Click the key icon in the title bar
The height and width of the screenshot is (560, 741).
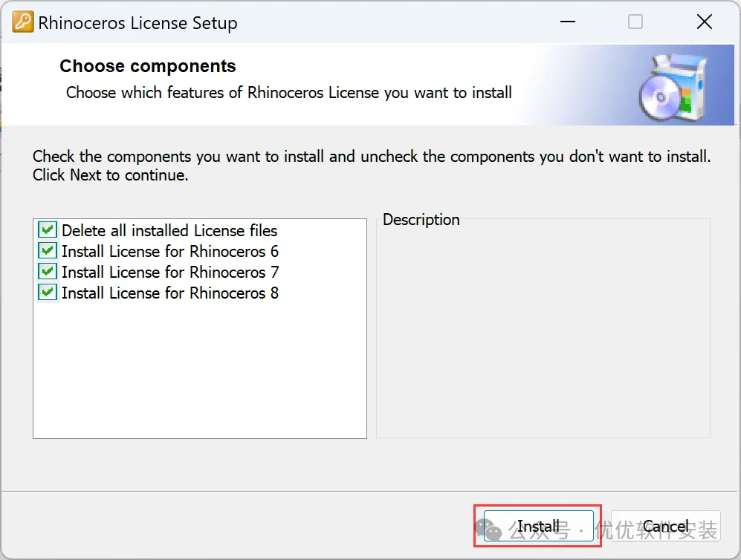[23, 22]
